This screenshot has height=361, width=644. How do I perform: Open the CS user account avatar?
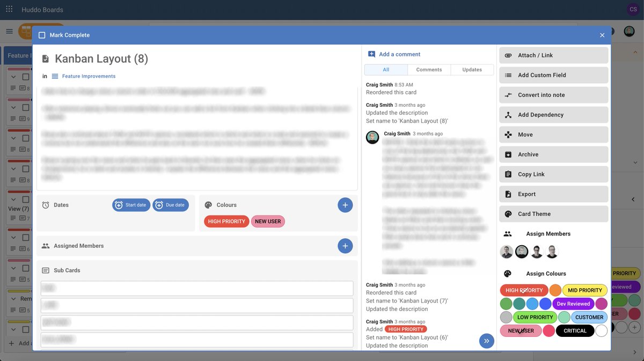click(x=633, y=10)
